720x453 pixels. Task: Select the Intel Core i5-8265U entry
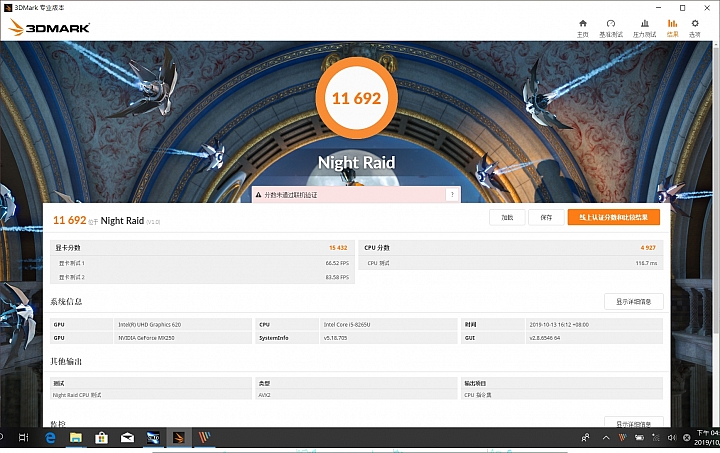347,324
